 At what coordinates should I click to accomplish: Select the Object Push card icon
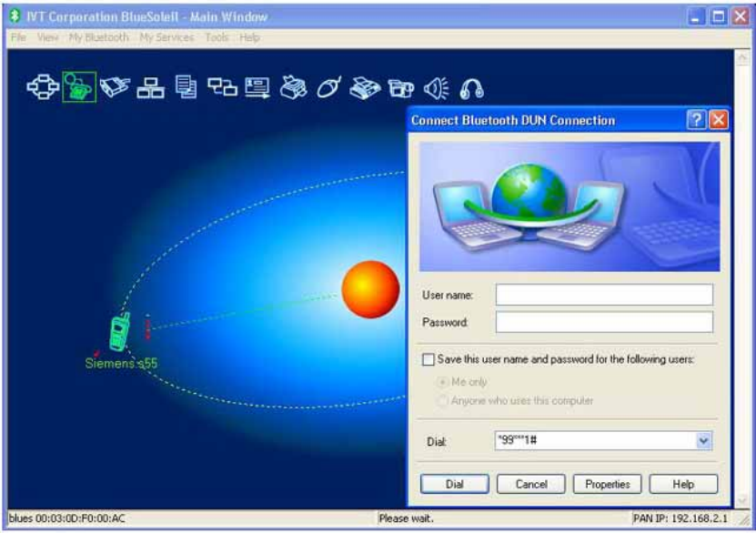click(257, 88)
